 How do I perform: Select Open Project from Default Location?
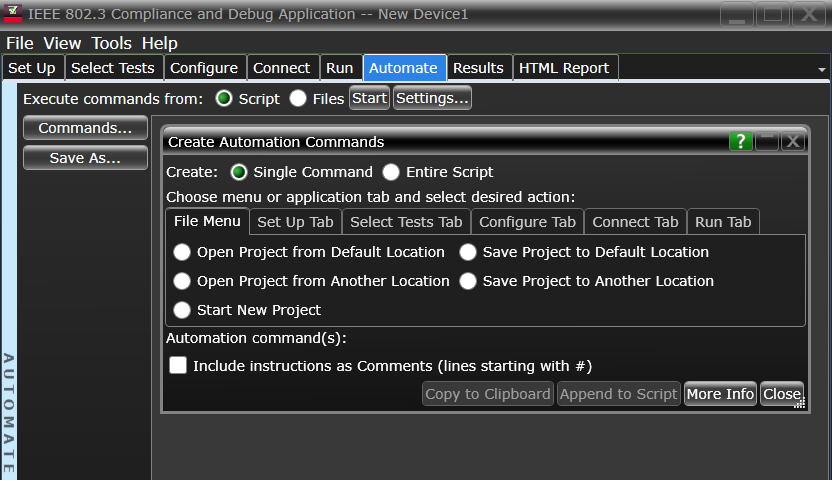(182, 252)
